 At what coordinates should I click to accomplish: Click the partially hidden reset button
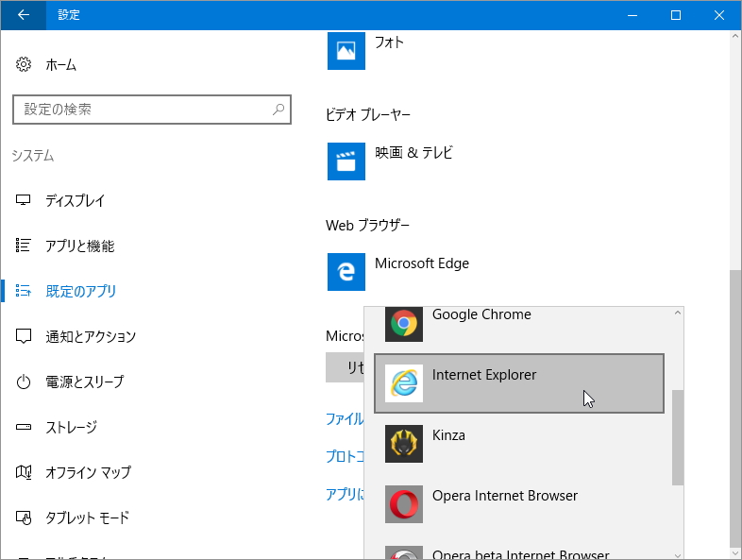coord(345,367)
